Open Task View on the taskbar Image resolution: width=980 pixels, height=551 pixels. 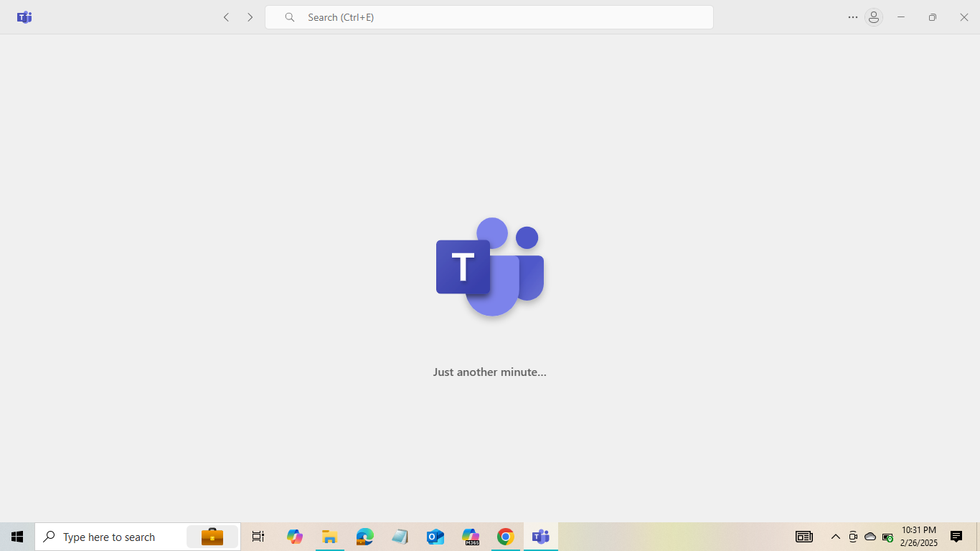pos(258,537)
